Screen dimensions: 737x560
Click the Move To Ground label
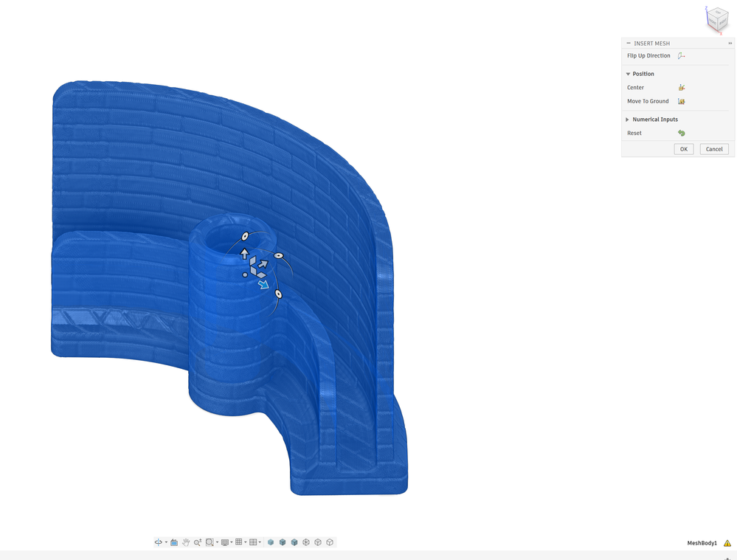pyautogui.click(x=648, y=101)
